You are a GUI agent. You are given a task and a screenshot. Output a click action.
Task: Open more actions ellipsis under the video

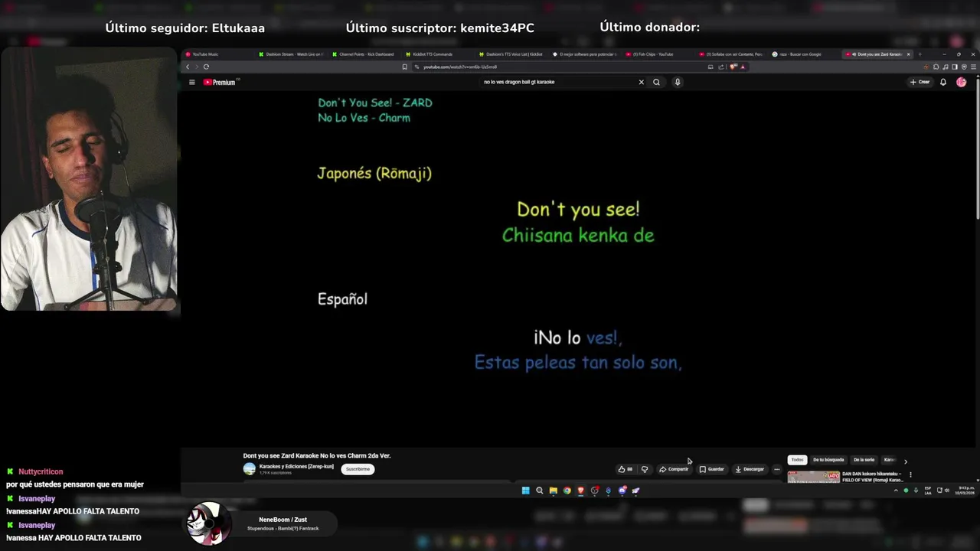776,469
